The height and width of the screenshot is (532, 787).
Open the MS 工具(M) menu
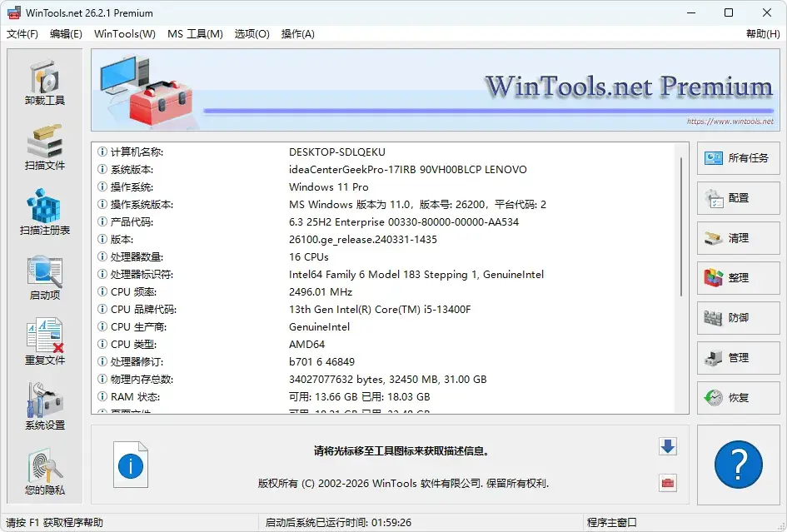tap(195, 33)
